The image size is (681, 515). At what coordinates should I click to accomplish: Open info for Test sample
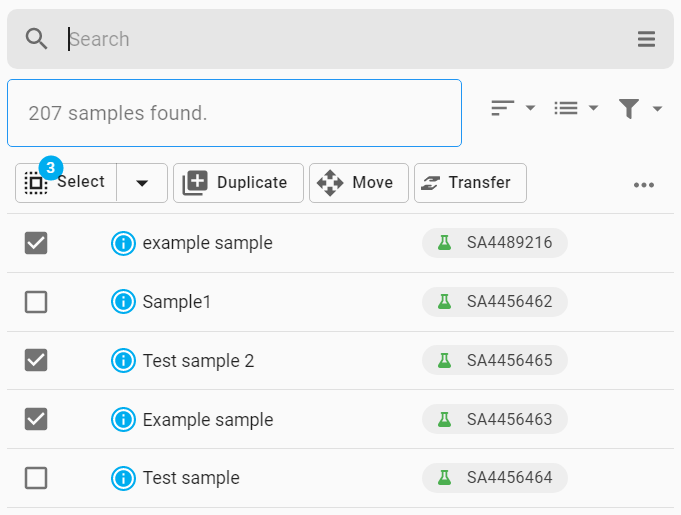(123, 478)
